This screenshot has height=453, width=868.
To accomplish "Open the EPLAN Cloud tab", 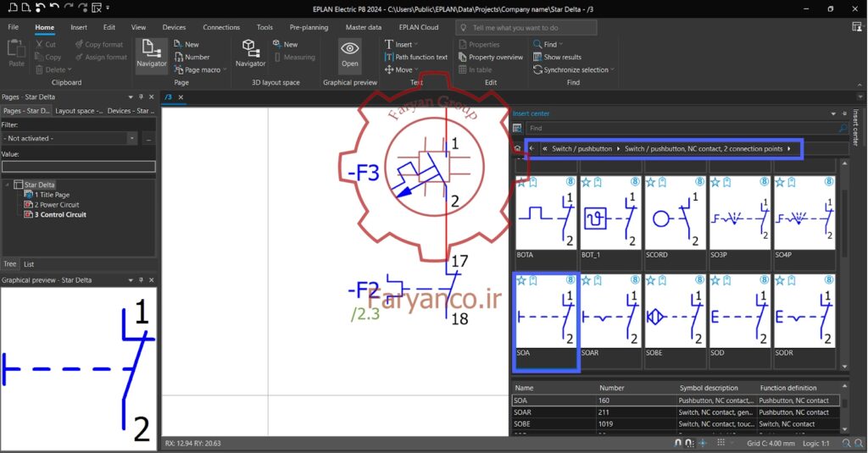I will [x=419, y=27].
